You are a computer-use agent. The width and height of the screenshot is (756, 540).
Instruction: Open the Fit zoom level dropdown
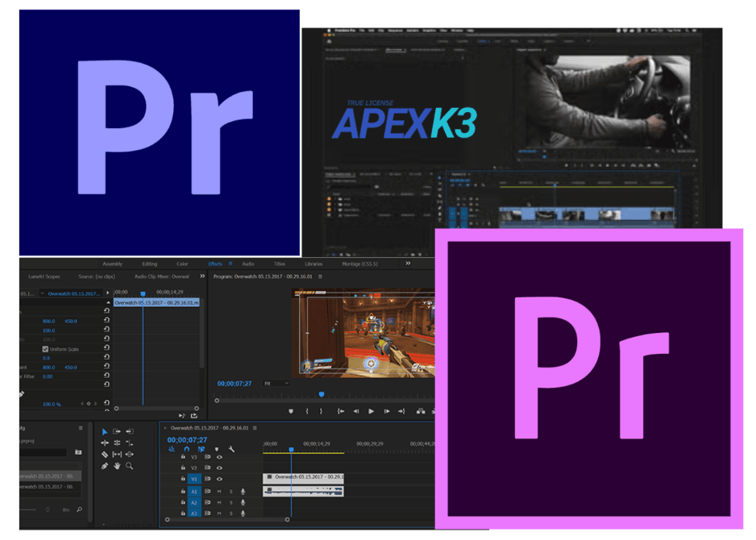[x=276, y=384]
